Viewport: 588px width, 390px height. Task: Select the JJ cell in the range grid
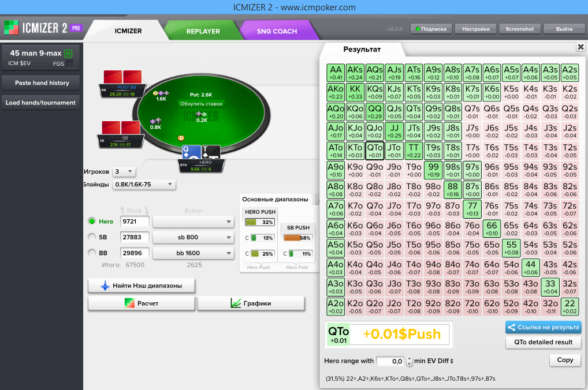click(394, 131)
